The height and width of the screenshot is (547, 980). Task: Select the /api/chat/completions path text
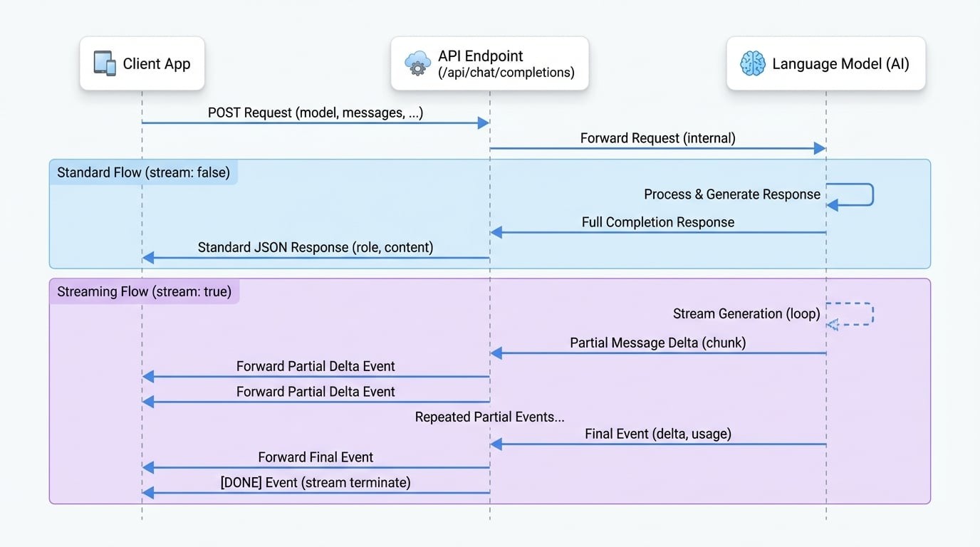506,72
